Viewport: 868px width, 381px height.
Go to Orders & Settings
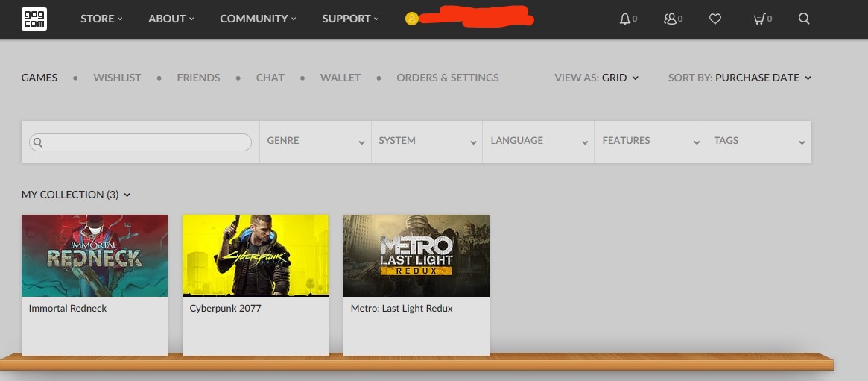tap(447, 78)
